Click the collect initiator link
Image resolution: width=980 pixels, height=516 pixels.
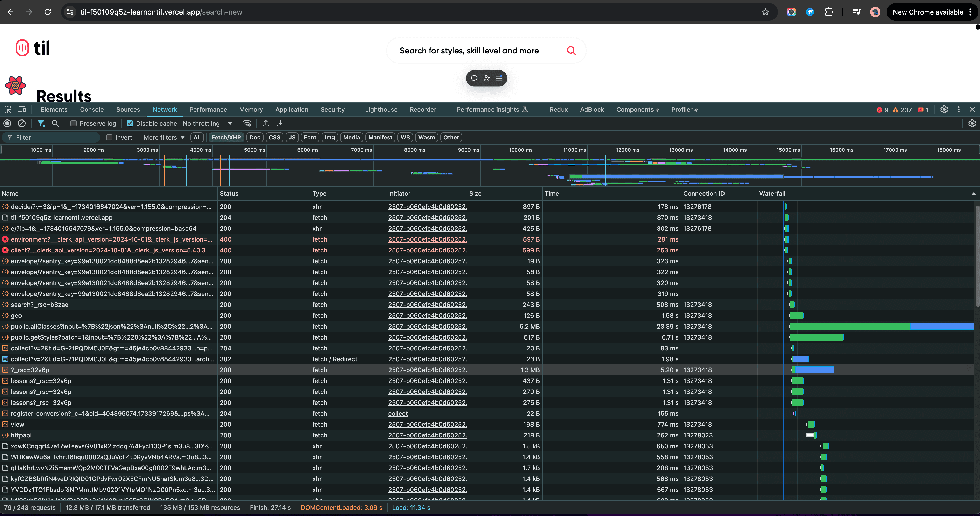(x=397, y=413)
